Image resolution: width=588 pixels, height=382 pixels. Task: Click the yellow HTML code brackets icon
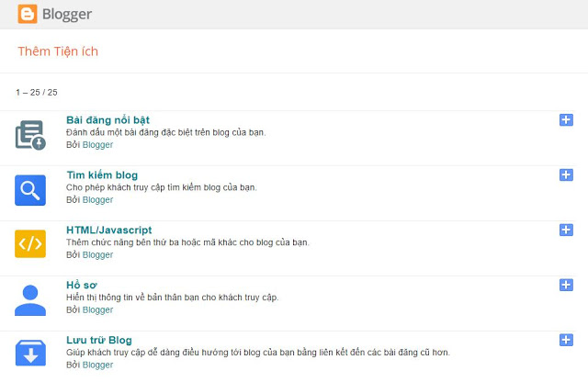click(30, 243)
